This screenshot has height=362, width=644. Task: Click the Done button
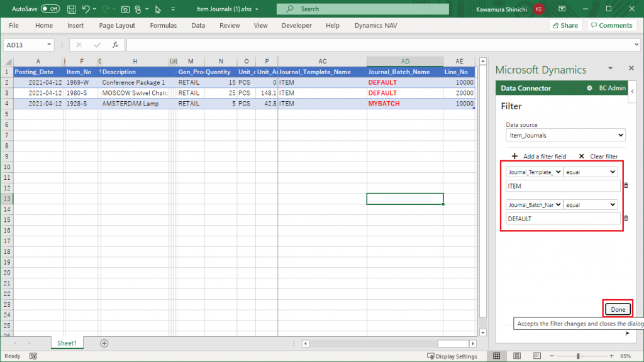[618, 309]
